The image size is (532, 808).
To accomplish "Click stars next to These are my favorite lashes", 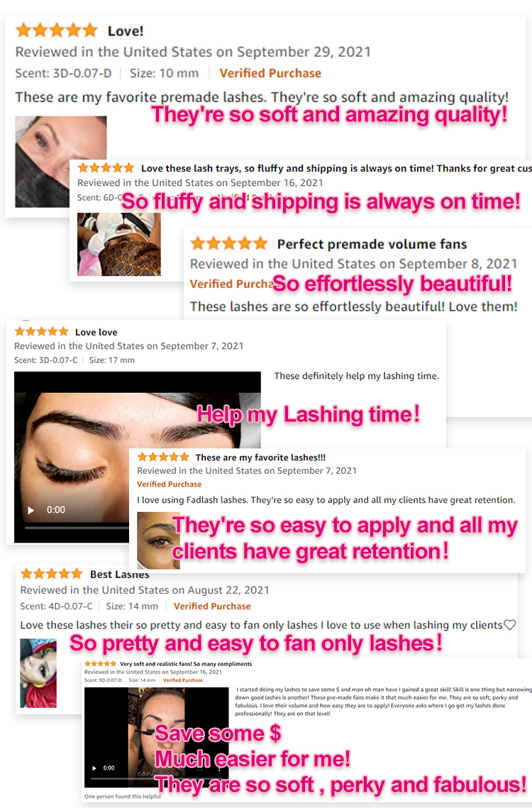I will click(x=163, y=457).
